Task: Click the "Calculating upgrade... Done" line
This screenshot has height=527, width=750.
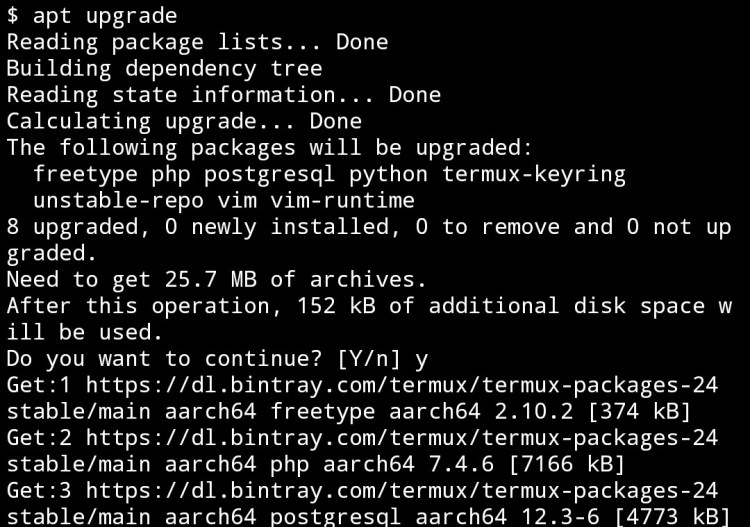Action: [x=184, y=121]
